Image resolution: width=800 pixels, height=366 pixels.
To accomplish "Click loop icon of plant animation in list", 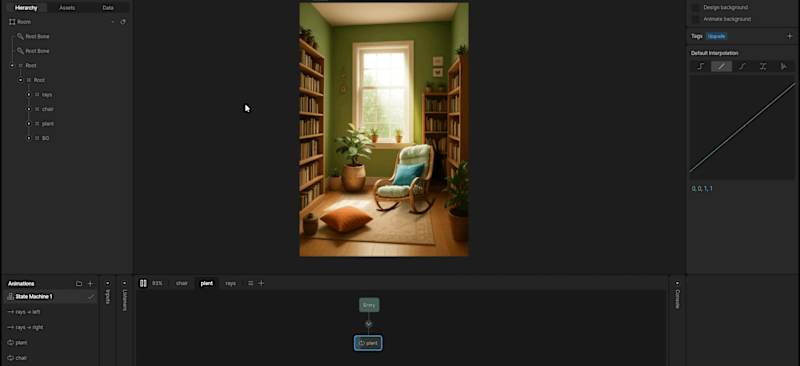I will coord(11,343).
